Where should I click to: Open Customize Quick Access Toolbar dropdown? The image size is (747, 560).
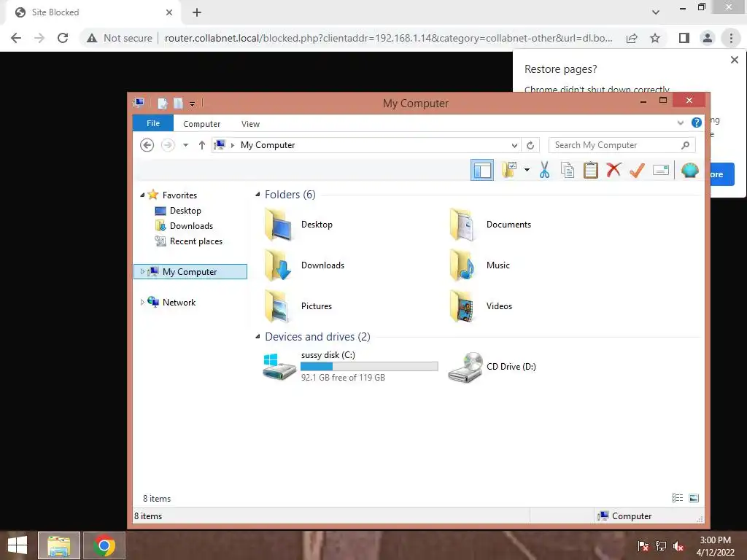click(192, 104)
